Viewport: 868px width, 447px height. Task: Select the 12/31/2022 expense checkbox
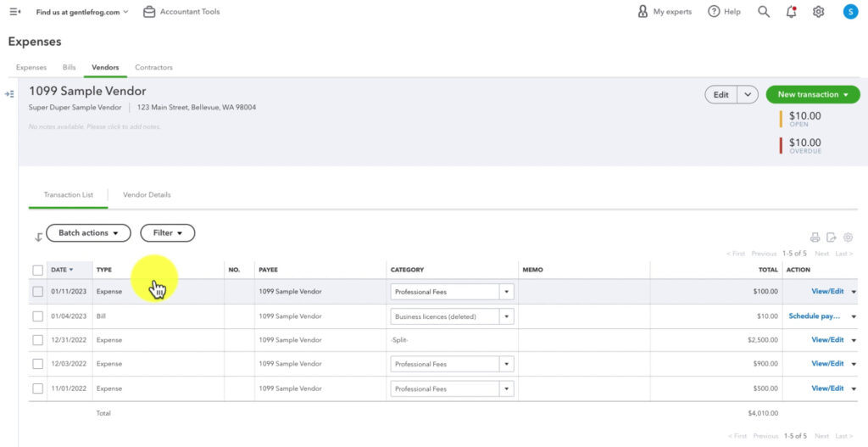click(x=37, y=340)
